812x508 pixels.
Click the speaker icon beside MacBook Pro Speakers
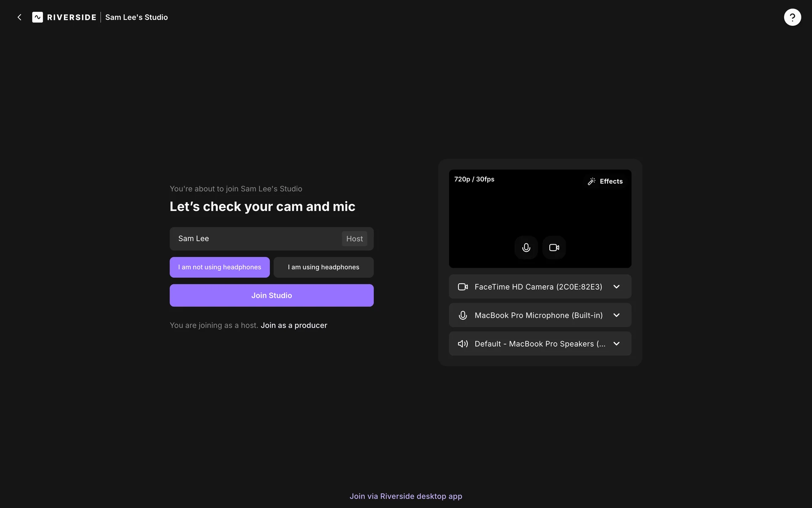pos(463,344)
